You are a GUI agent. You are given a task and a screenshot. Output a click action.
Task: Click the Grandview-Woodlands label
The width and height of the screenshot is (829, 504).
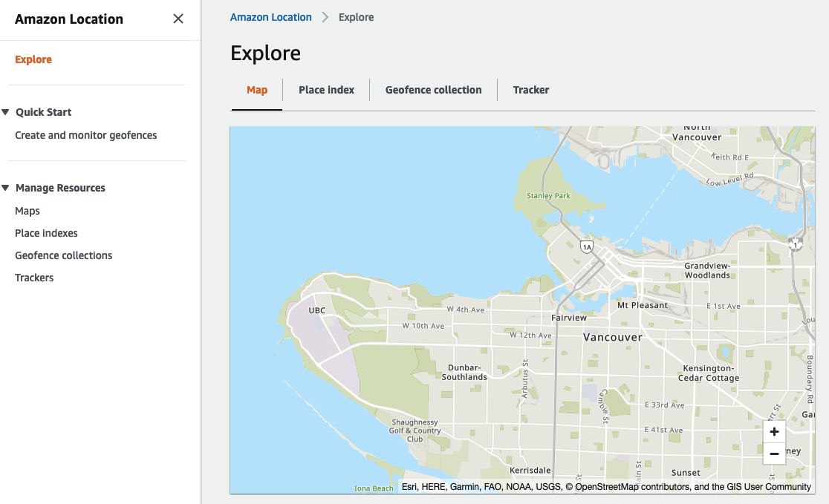click(x=707, y=270)
